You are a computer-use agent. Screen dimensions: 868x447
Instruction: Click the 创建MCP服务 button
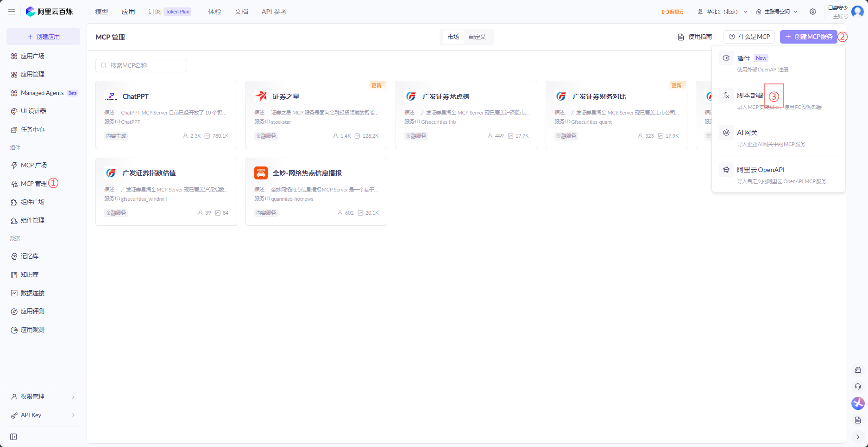coord(809,37)
